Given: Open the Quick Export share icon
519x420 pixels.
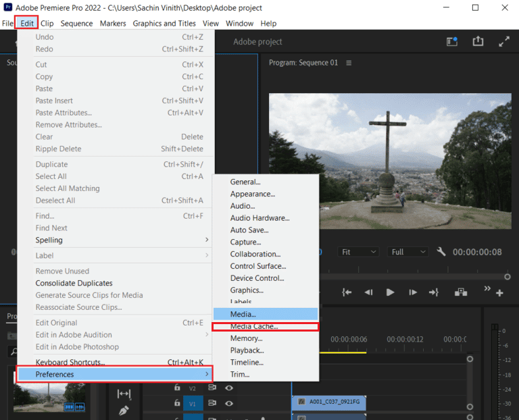Looking at the screenshot, I should (478, 41).
